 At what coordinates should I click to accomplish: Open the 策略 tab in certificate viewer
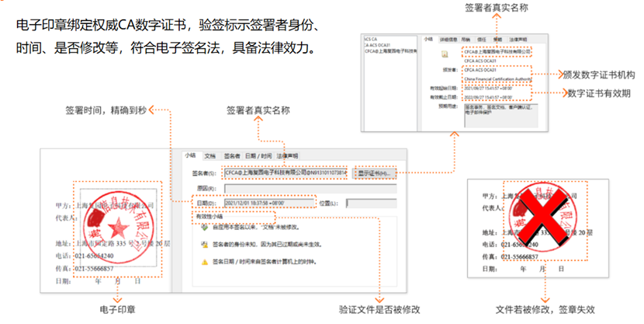(x=497, y=40)
